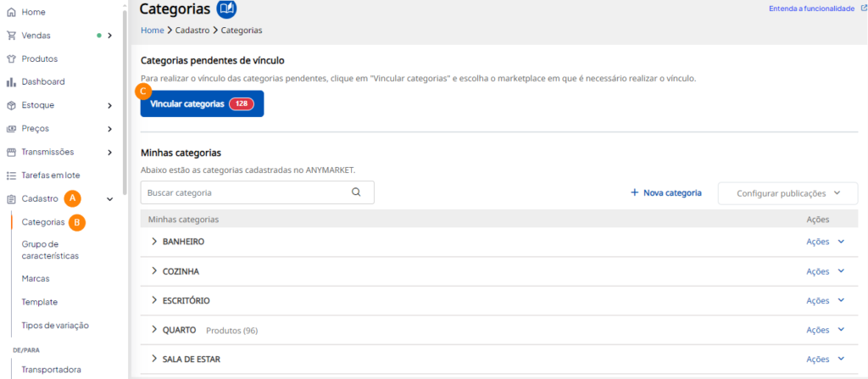Collapse the Cadastro menu chevron
The image size is (868, 379).
click(109, 199)
